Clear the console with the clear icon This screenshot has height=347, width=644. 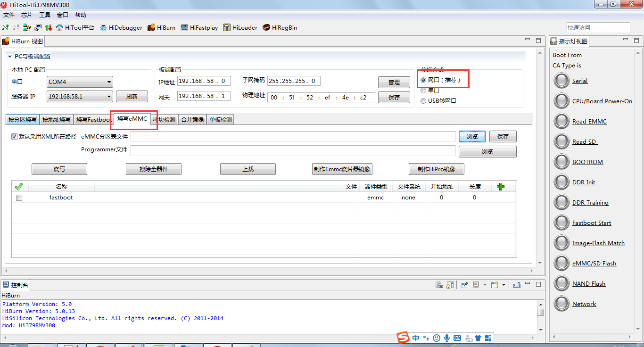click(x=439, y=285)
